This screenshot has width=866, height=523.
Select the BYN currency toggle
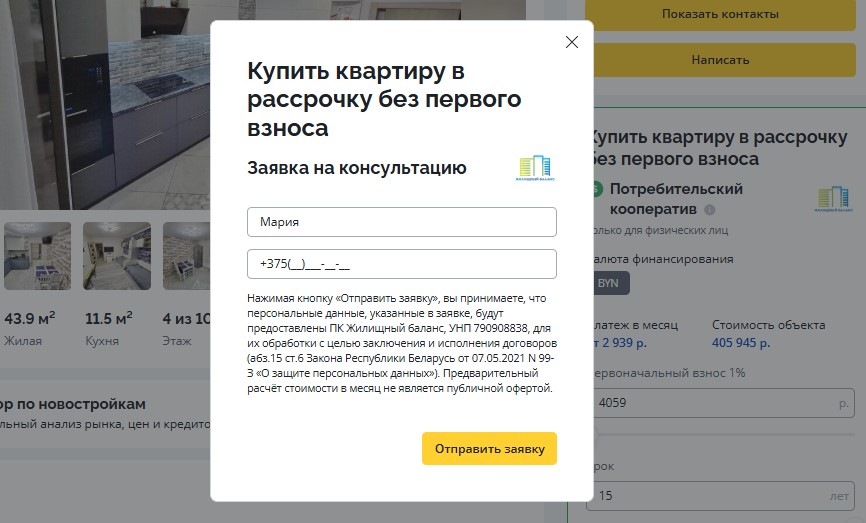point(608,283)
